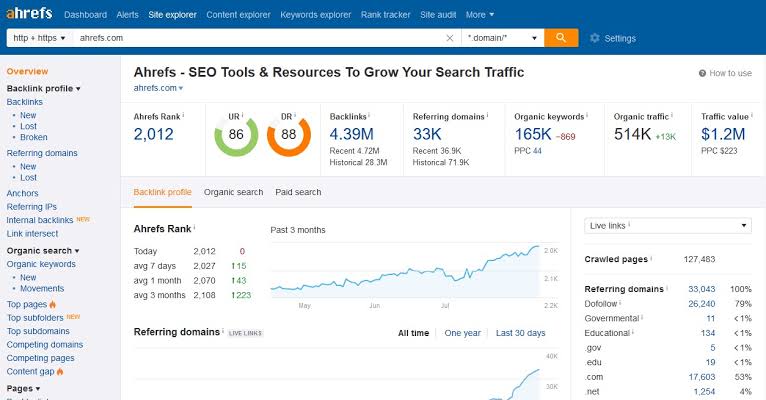This screenshot has height=400, width=766.
Task: Click the info icon beside Ahrefs Rank metric
Action: (x=183, y=116)
